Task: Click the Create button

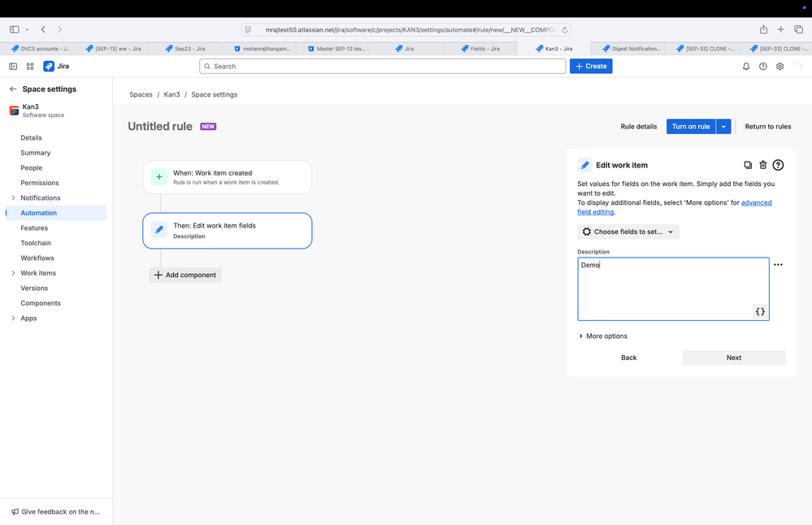Action: tap(591, 67)
